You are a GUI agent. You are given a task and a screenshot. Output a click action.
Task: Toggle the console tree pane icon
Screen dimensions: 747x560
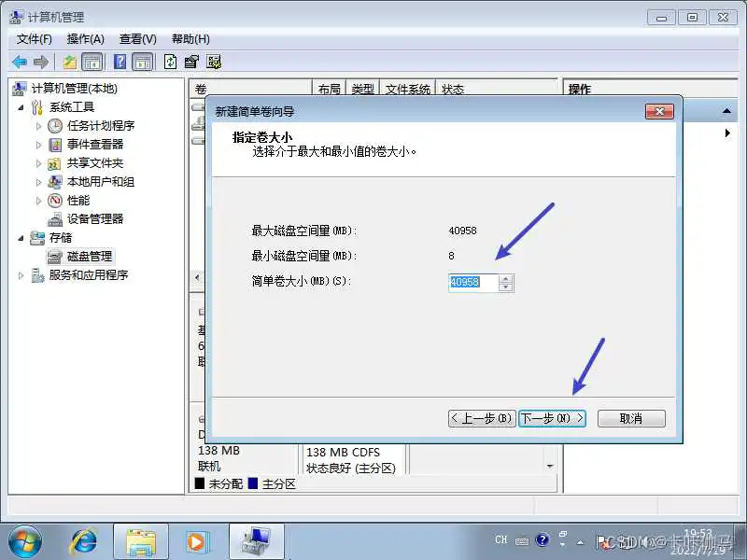point(93,62)
